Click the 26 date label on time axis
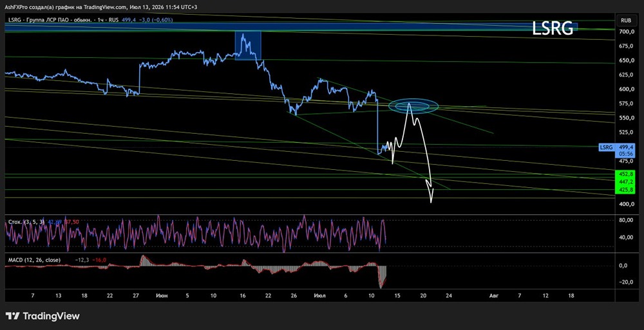644x330 pixels. [294, 295]
